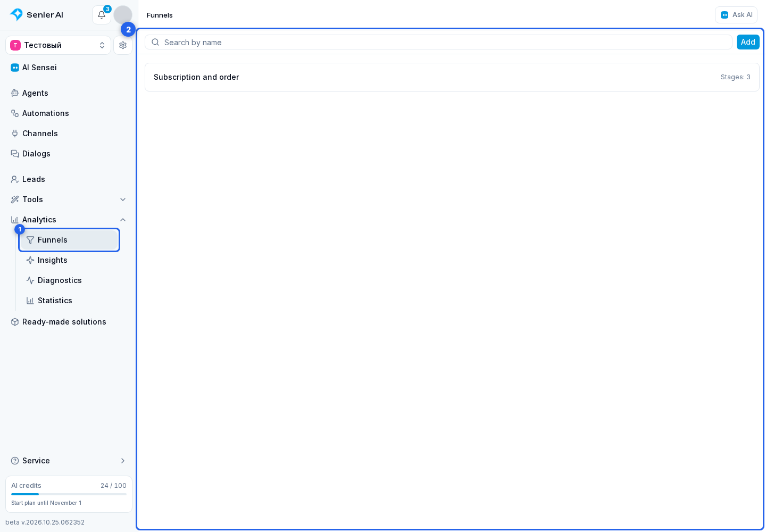Image resolution: width=766 pixels, height=532 pixels.
Task: Click the Automations icon
Action: tap(15, 113)
